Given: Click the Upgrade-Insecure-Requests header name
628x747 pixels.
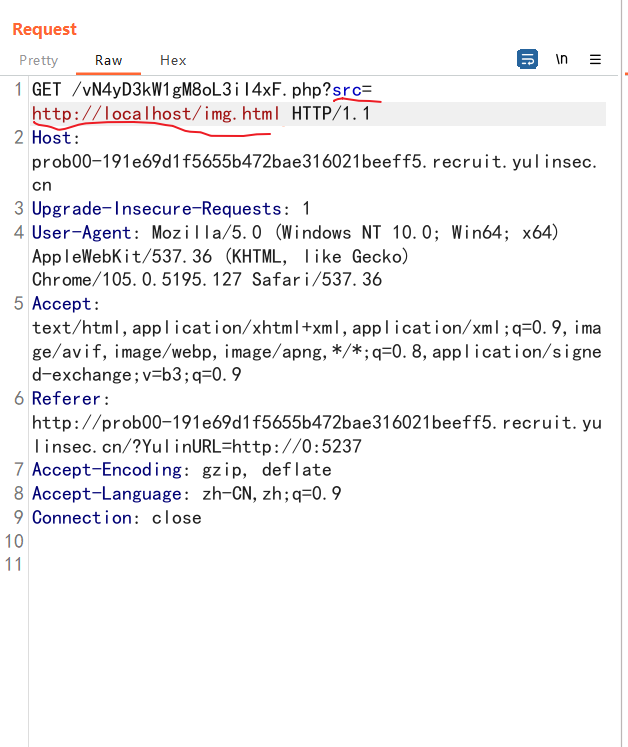Looking at the screenshot, I should [x=157, y=209].
